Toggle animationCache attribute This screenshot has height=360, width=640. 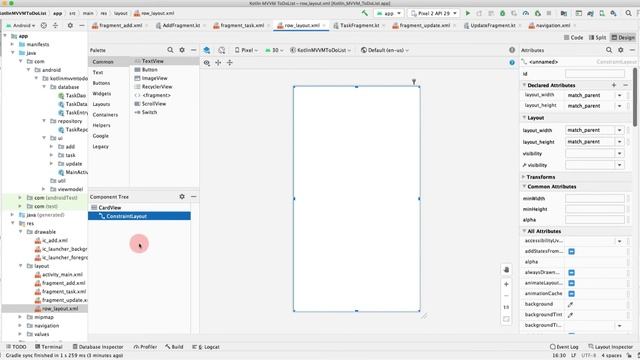(x=571, y=293)
